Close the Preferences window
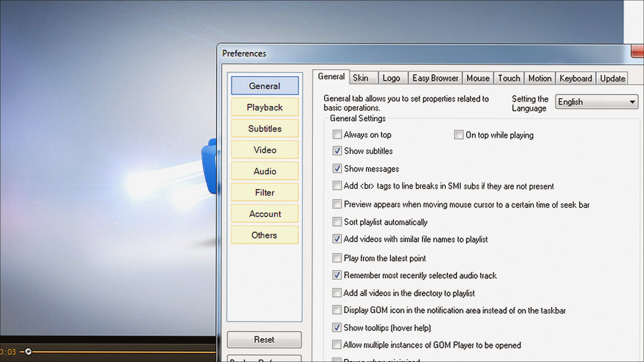Screen dimensions: 644x362 point(637,51)
